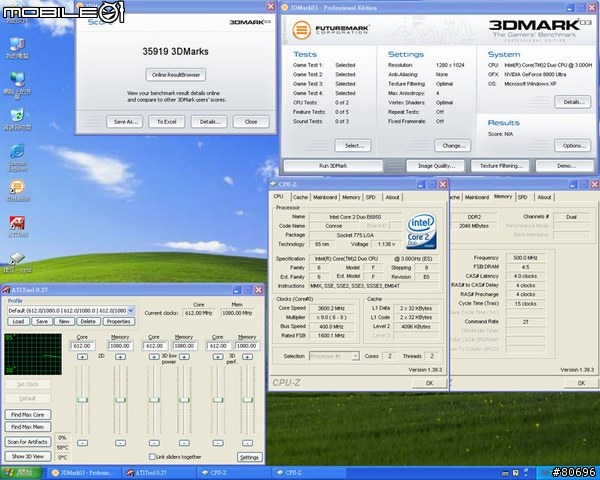Open Image Quality tool
Viewport: 600px width, 480px height.
click(x=435, y=166)
